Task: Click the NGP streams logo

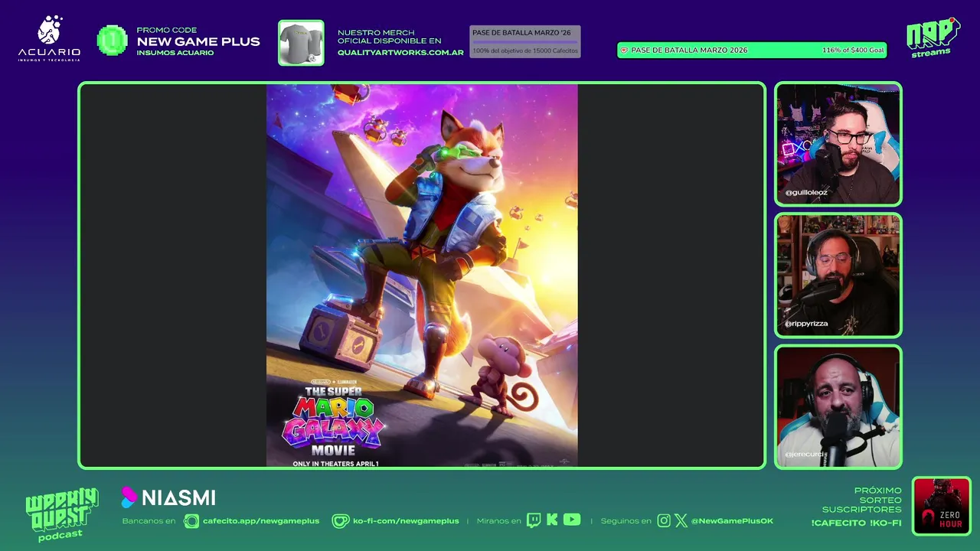Action: [x=933, y=37]
